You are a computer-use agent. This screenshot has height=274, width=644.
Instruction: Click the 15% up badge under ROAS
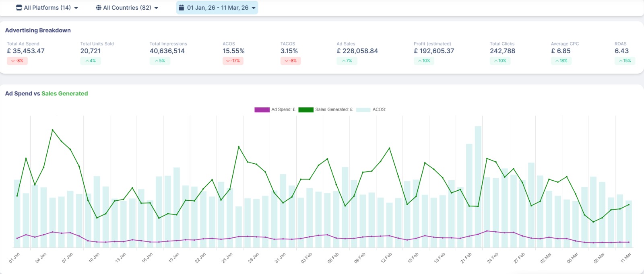pos(625,61)
